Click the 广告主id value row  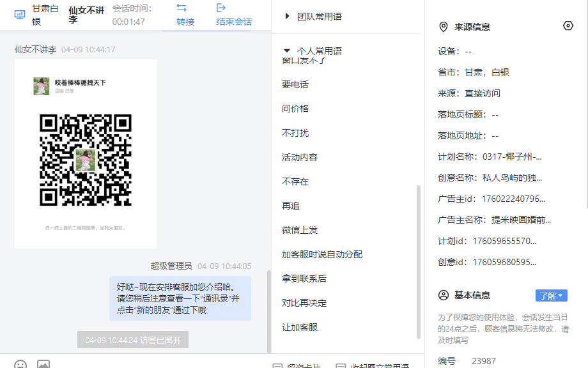[491, 199]
